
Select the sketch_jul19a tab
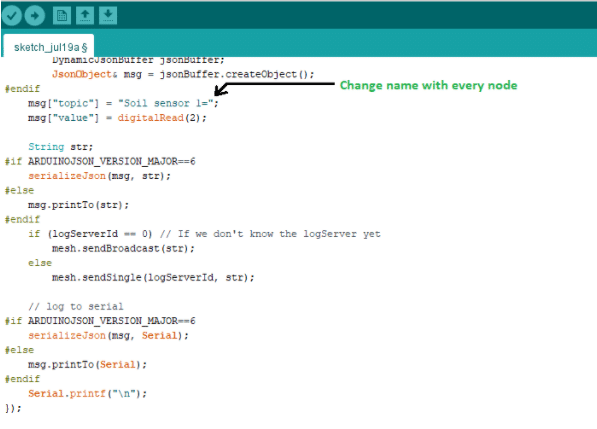click(x=48, y=47)
